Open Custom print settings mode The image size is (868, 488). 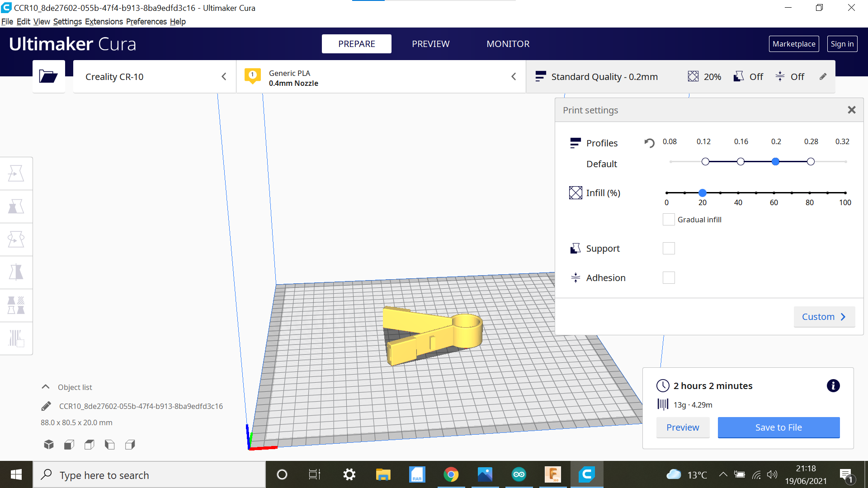tap(824, 317)
